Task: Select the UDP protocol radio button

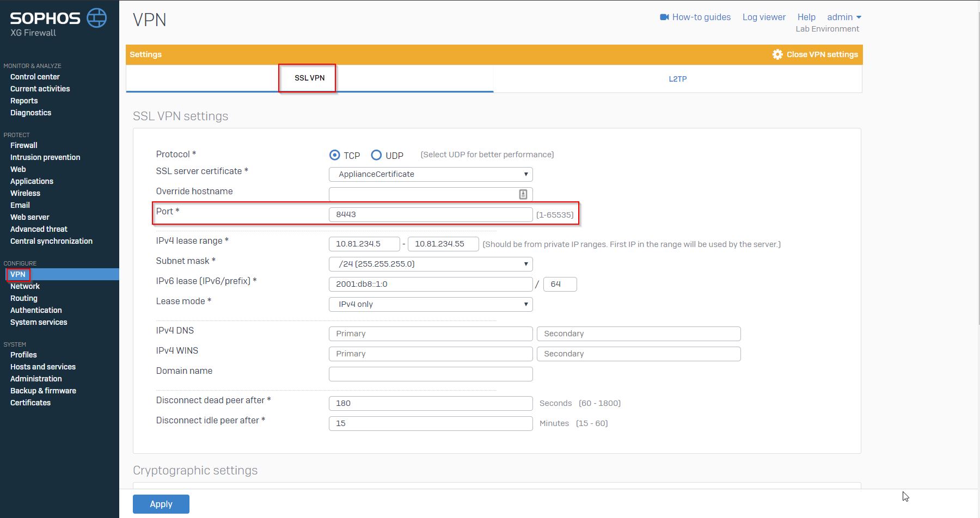Action: click(376, 155)
